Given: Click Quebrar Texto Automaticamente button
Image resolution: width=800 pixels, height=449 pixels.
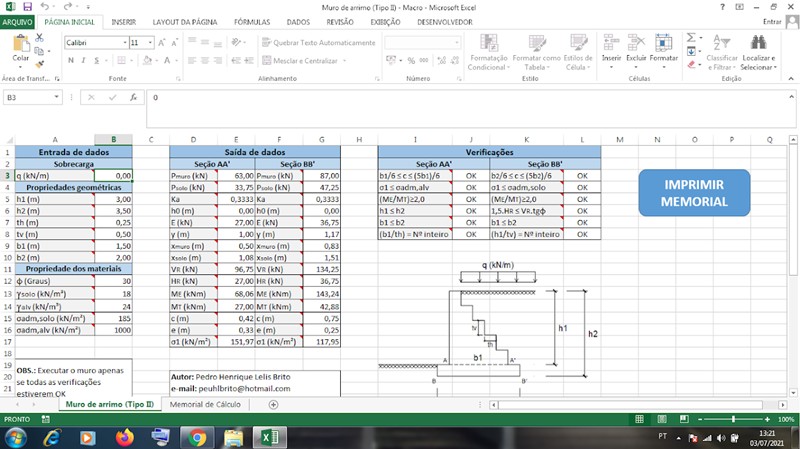Looking at the screenshot, I should tap(319, 43).
